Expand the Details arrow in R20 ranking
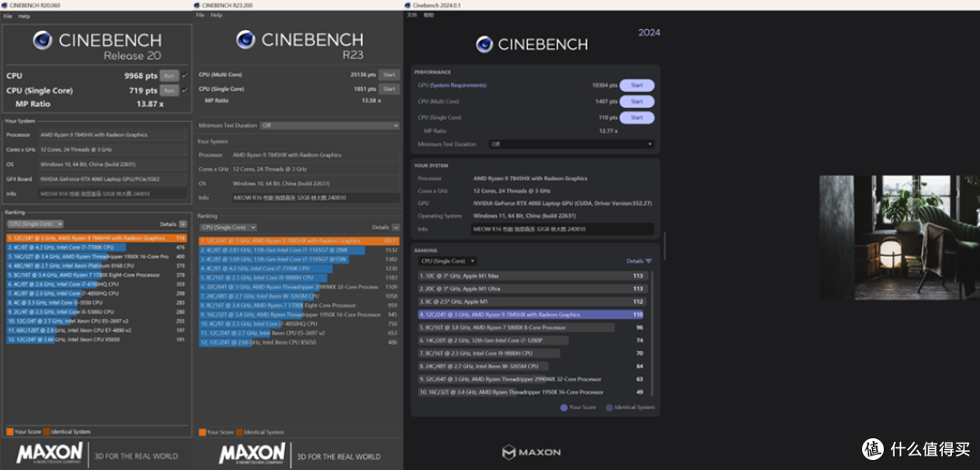Screen dimensions: 980x470 click(x=183, y=224)
